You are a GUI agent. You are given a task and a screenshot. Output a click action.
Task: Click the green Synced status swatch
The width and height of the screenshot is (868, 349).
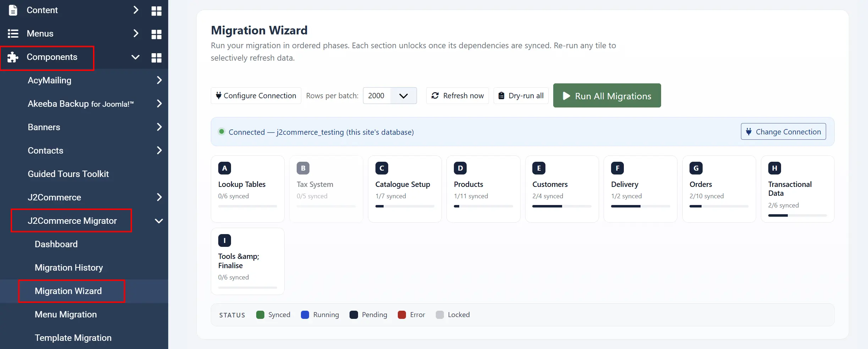[260, 315]
